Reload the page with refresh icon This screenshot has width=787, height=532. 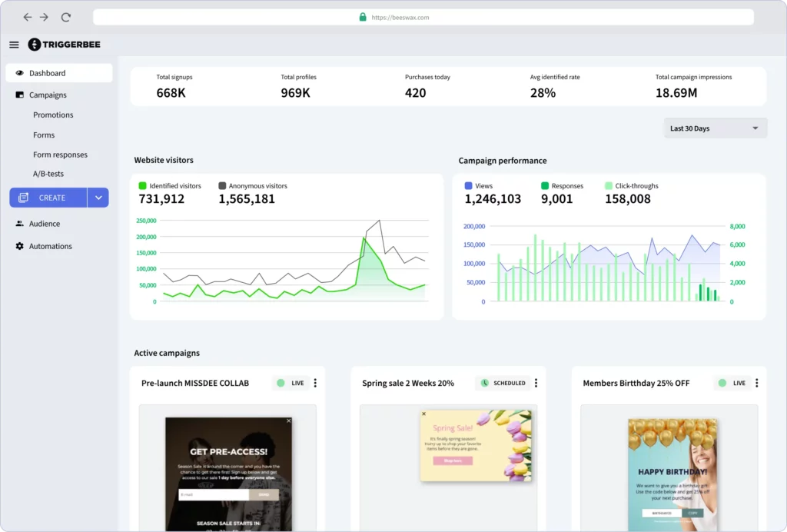pos(65,17)
